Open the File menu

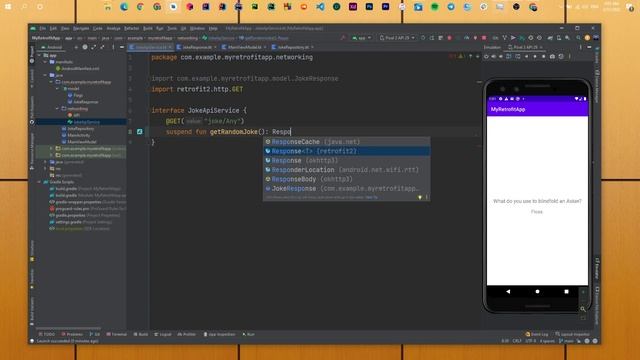tap(42, 29)
